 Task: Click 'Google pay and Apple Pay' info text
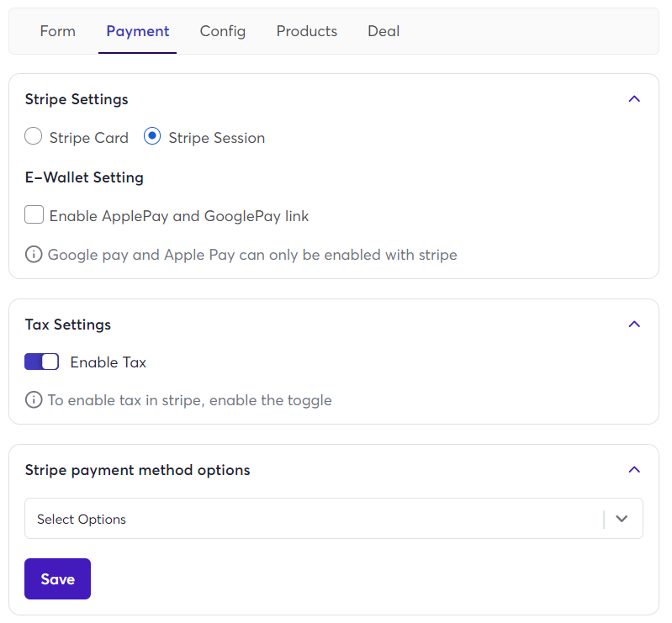click(252, 255)
